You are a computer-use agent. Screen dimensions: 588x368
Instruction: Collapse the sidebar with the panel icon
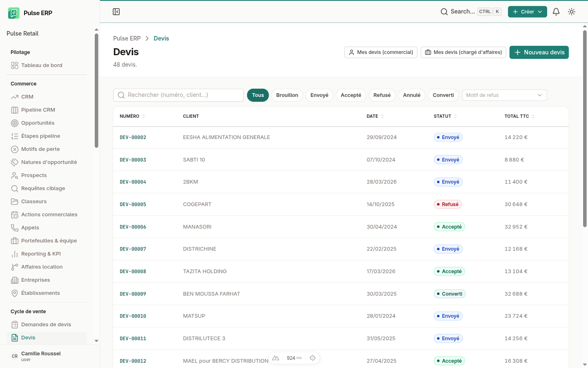116,12
